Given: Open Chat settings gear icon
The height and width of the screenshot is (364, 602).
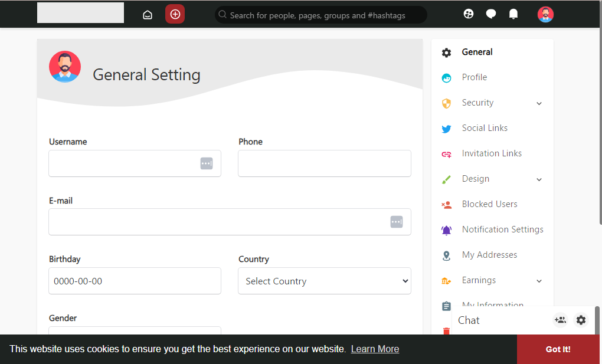Looking at the screenshot, I should tap(581, 320).
